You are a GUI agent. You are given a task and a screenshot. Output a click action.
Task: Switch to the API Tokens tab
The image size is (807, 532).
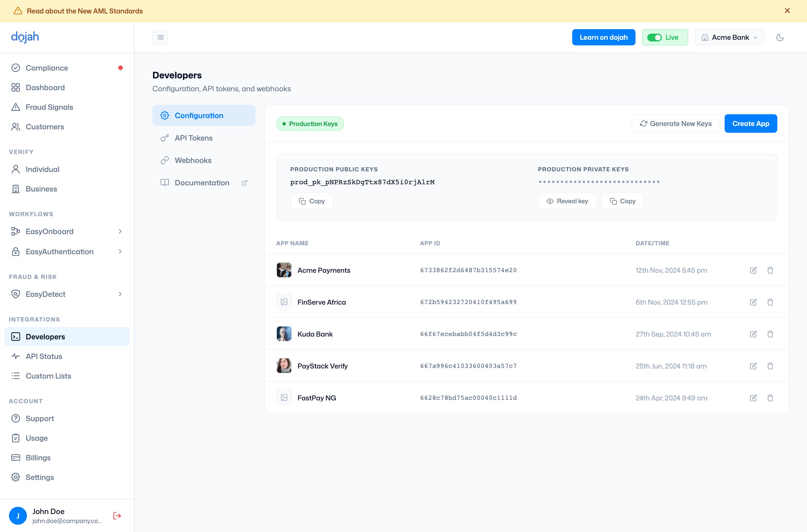click(x=204, y=138)
